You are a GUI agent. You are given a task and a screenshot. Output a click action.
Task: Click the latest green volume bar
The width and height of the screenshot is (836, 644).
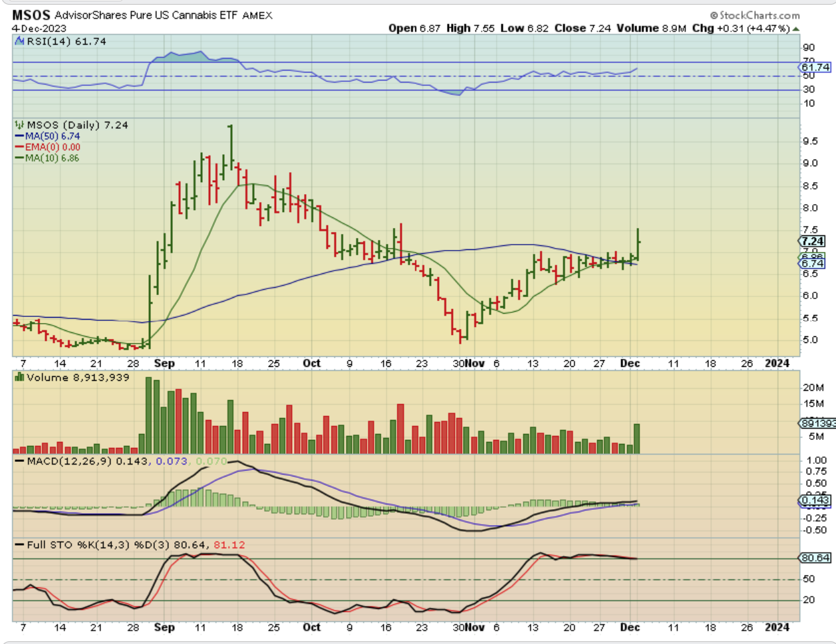636,439
